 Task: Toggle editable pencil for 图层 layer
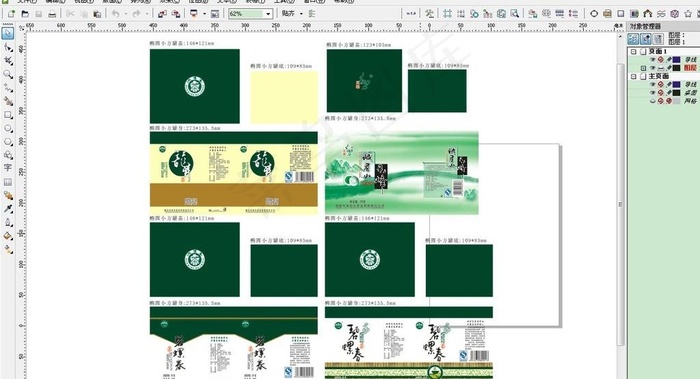(x=669, y=68)
